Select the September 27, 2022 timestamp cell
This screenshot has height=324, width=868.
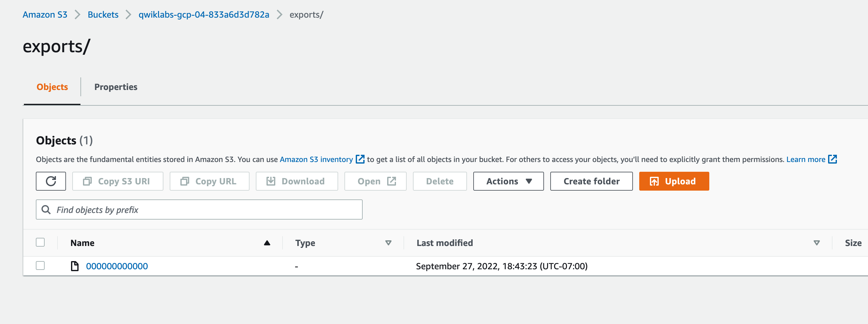pos(502,266)
